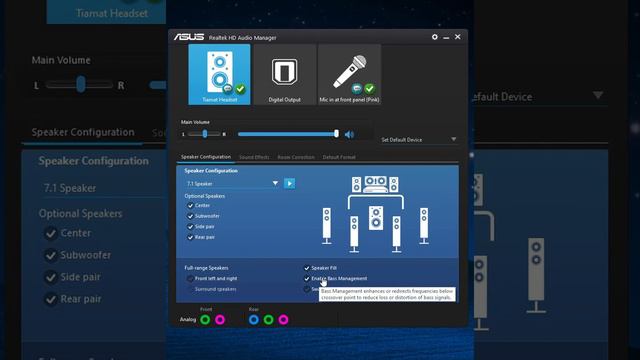Disable the Enable Bass Management checkbox

307,278
